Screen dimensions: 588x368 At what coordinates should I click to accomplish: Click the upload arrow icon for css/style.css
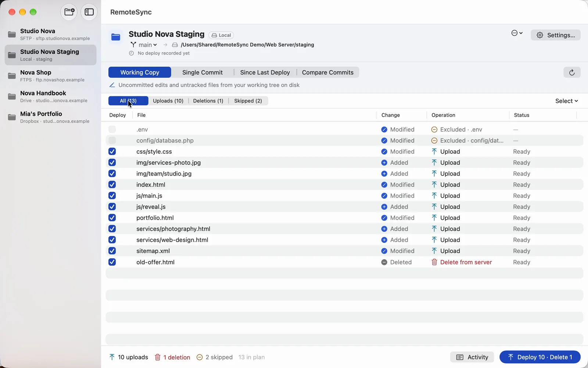point(434,152)
